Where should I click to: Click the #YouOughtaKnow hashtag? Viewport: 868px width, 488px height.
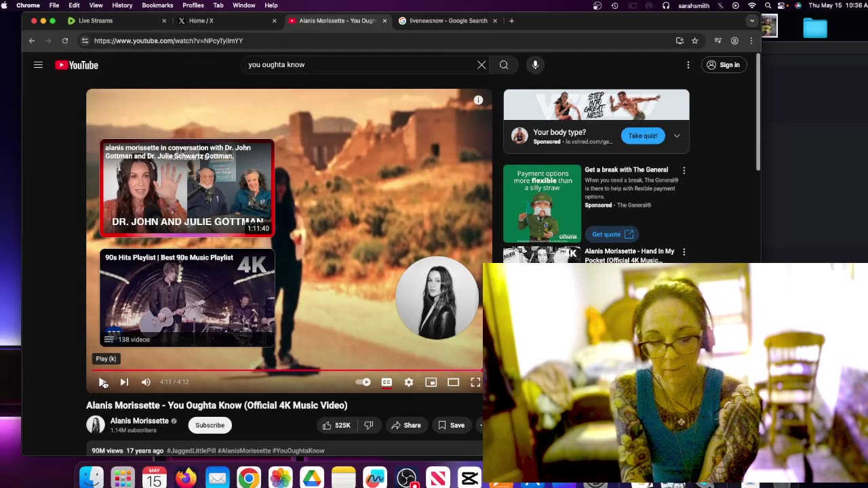(x=298, y=451)
